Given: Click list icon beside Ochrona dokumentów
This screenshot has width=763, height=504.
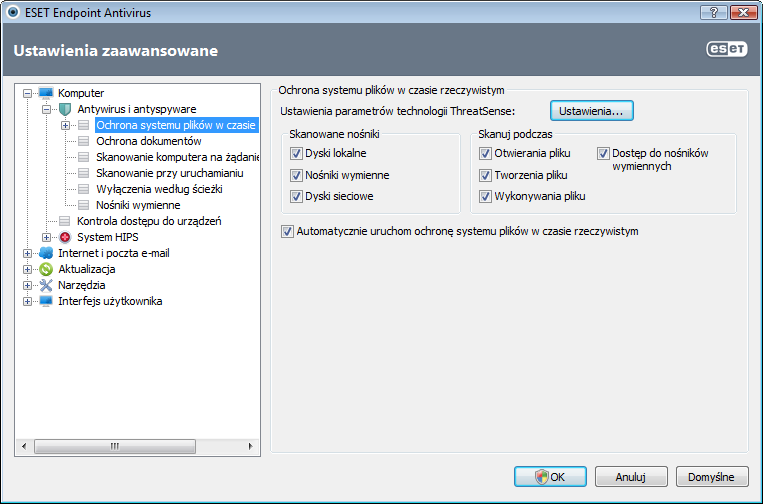Looking at the screenshot, I should pyautogui.click(x=84, y=141).
